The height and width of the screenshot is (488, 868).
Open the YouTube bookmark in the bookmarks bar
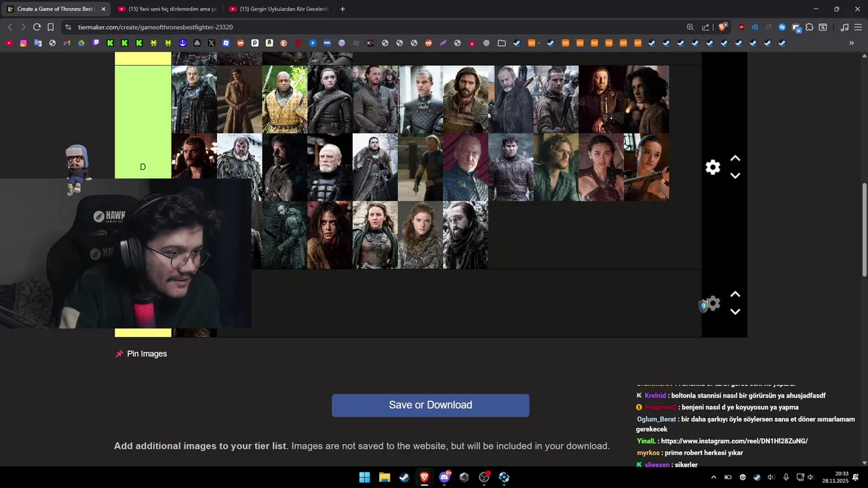pos(9,43)
